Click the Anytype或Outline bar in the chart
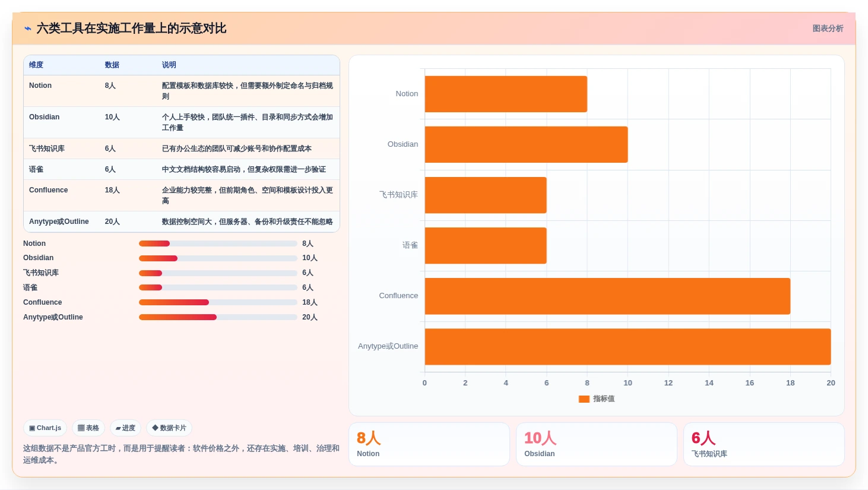The image size is (868, 490). click(x=628, y=346)
